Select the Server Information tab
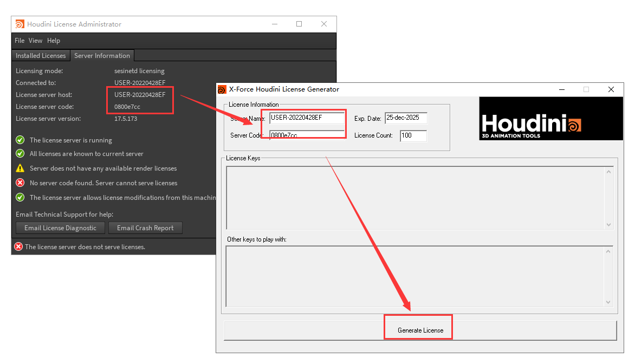Image resolution: width=635 pixels, height=364 pixels. pyautogui.click(x=102, y=55)
